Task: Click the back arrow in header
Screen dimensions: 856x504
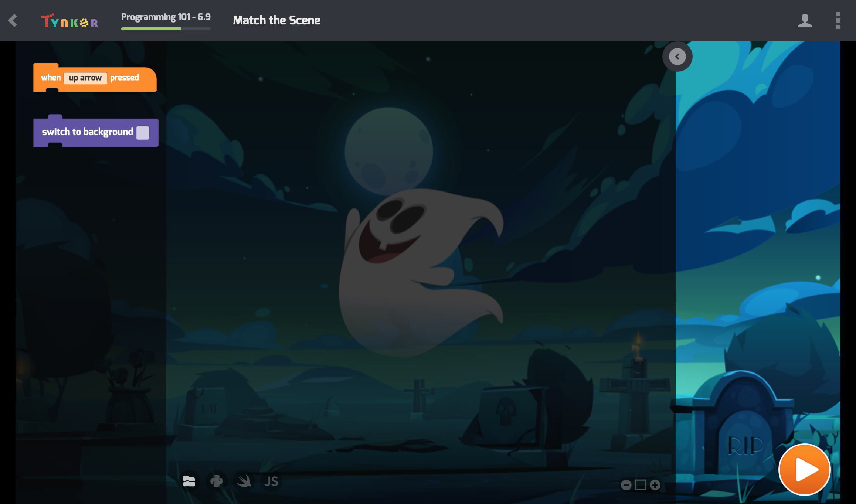Action: click(x=13, y=20)
